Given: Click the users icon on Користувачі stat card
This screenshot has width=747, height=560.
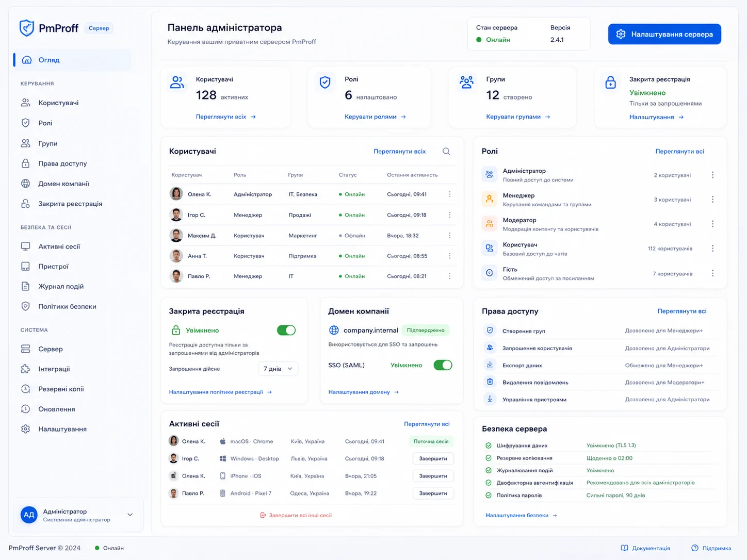Looking at the screenshot, I should pyautogui.click(x=177, y=82).
